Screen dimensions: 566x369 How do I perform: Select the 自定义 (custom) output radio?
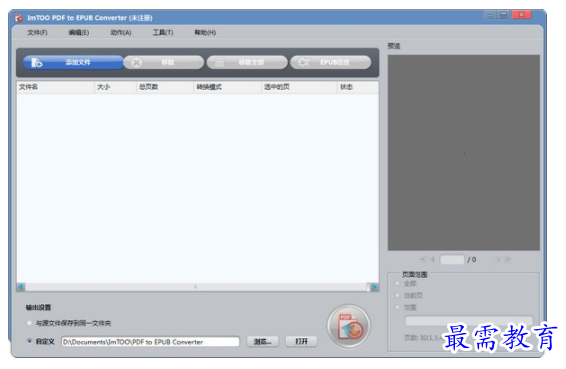tap(29, 341)
